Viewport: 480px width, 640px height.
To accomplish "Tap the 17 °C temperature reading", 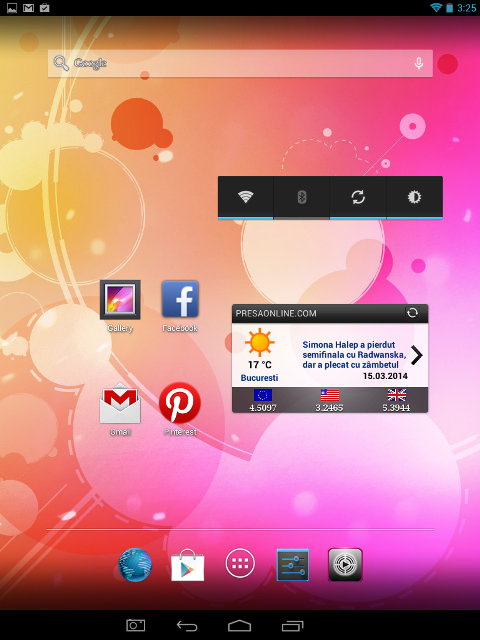I will pyautogui.click(x=260, y=364).
